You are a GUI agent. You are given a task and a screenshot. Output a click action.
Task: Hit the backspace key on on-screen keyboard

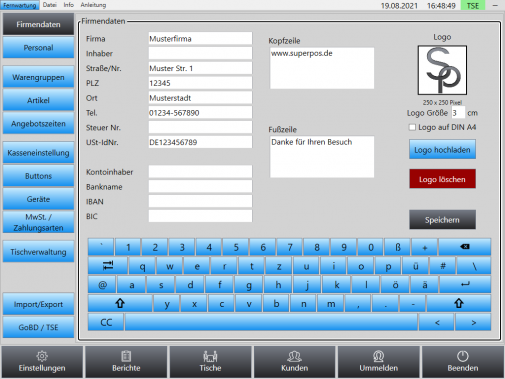pos(465,247)
